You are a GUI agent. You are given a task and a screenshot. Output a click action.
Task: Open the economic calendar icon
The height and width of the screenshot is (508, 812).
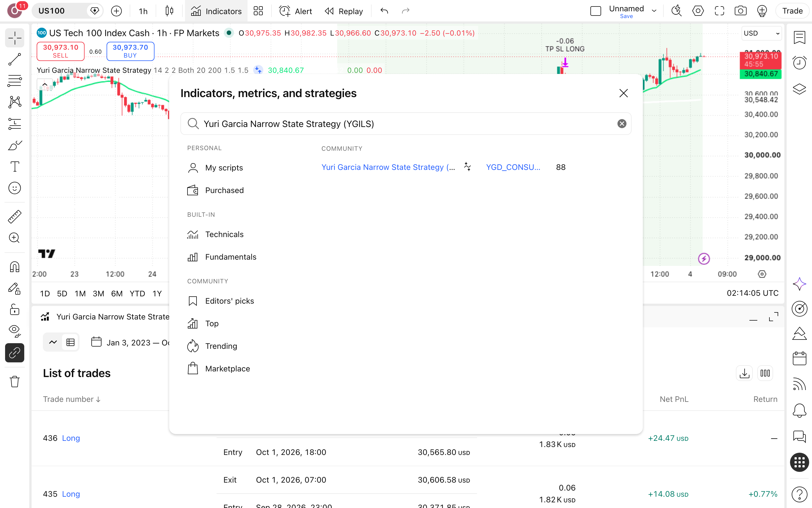coord(799,358)
